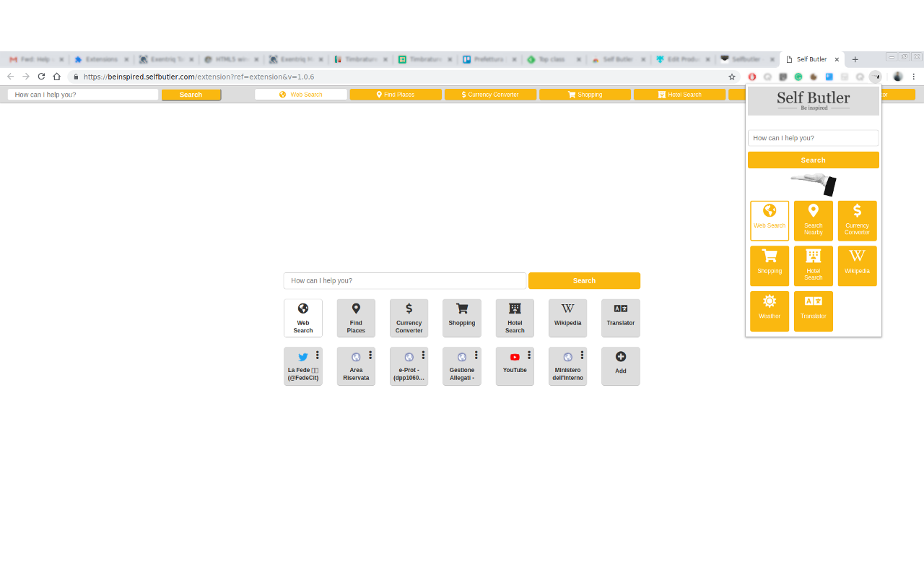Select the gray Find Places tile
Image resolution: width=924 pixels, height=578 pixels.
point(356,318)
